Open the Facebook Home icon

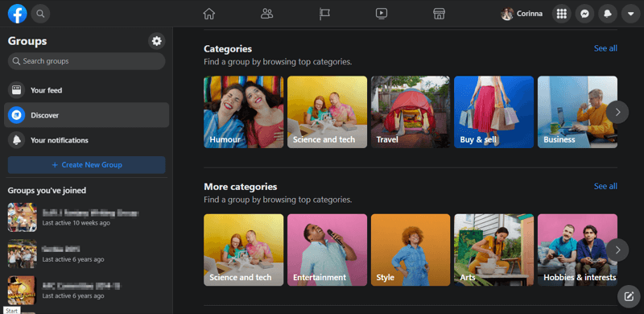pos(209,14)
